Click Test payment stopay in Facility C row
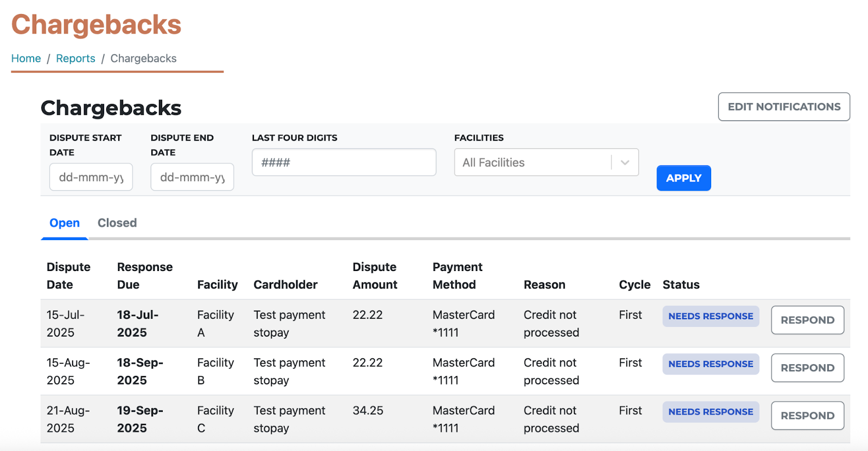 point(290,419)
